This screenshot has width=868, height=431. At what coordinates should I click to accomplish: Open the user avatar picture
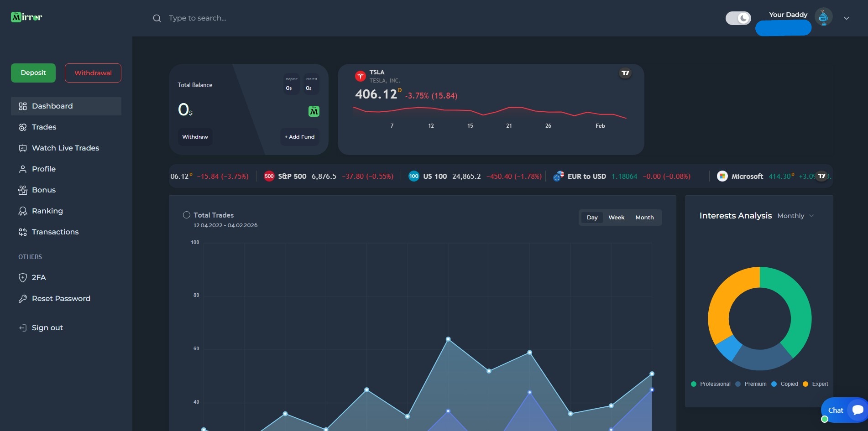(x=823, y=17)
